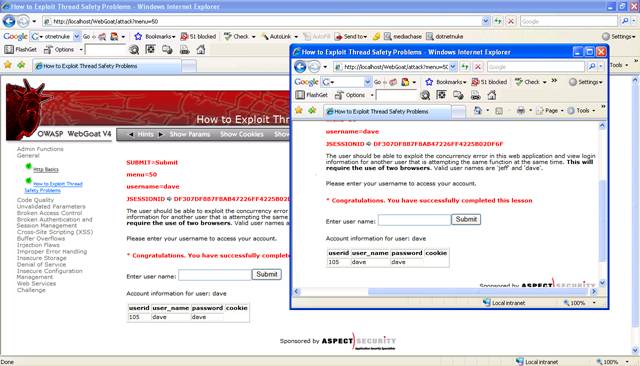Click the FlashGet button in the background window
The height and width of the screenshot is (366, 640).
coord(21,49)
